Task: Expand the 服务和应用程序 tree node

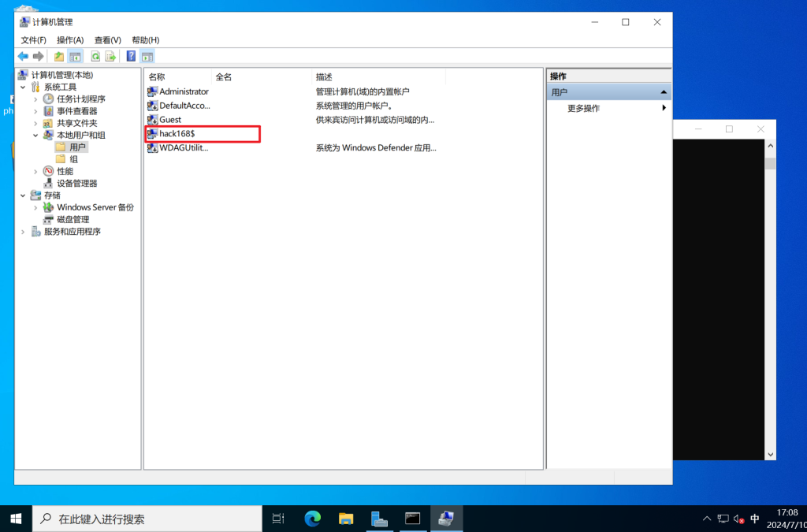Action: 23,232
